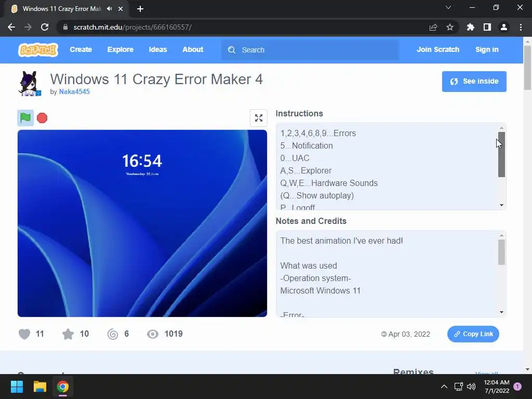
Task: Click the See inside button
Action: point(474,82)
